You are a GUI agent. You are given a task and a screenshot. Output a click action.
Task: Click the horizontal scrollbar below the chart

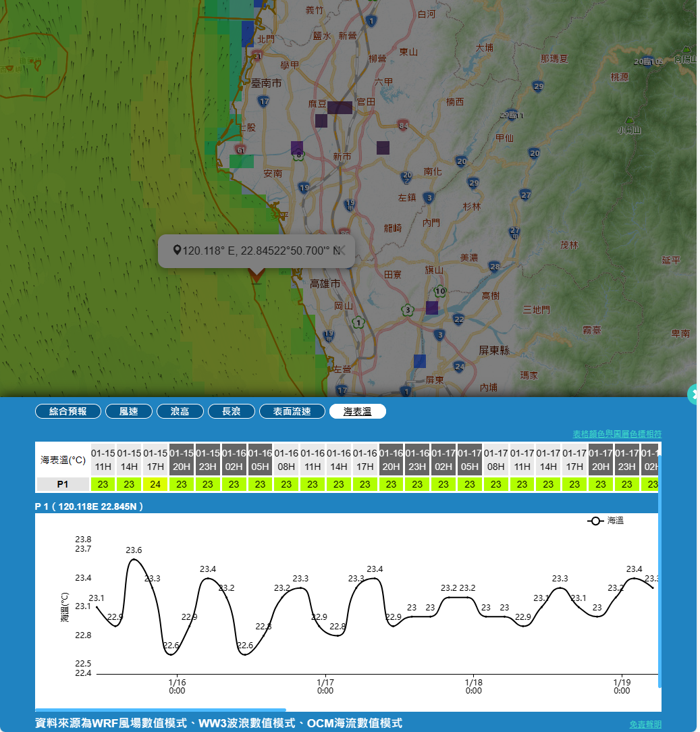point(161,710)
